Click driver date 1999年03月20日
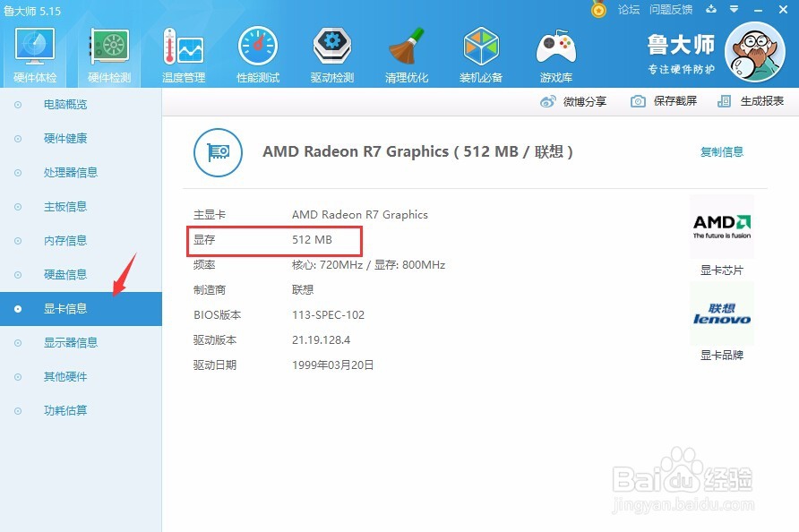The image size is (799, 532). pyautogui.click(x=332, y=365)
